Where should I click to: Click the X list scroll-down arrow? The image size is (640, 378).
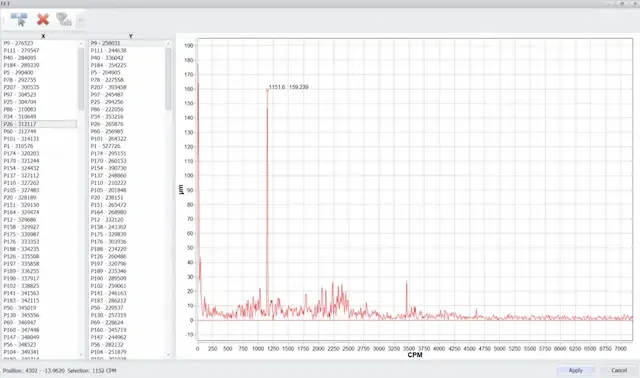(x=81, y=355)
